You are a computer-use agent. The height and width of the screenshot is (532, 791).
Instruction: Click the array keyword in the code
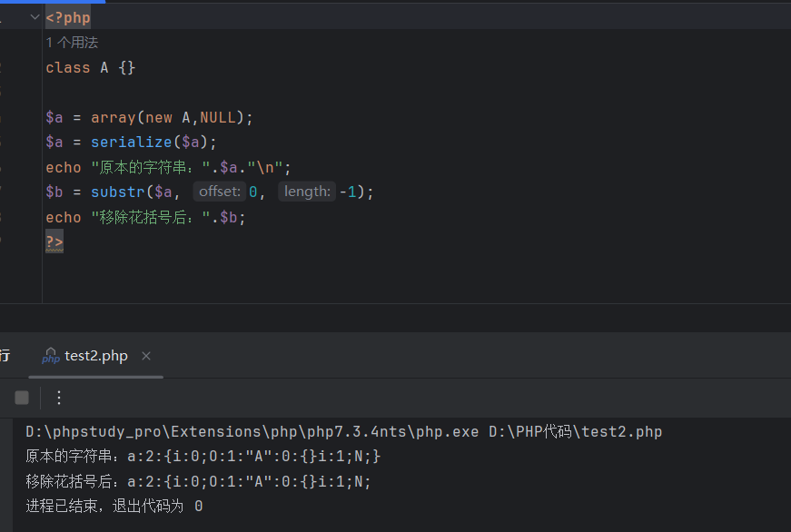pos(113,117)
